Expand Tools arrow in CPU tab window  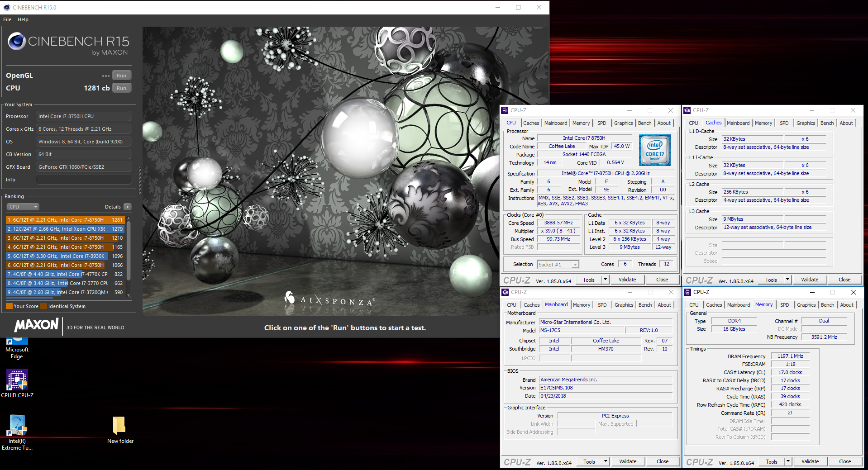point(605,280)
